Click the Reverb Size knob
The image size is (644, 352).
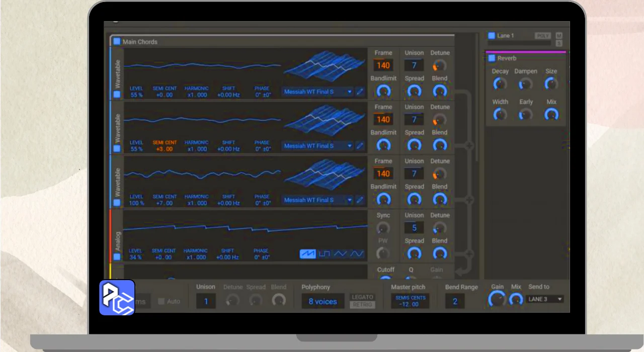tap(551, 84)
